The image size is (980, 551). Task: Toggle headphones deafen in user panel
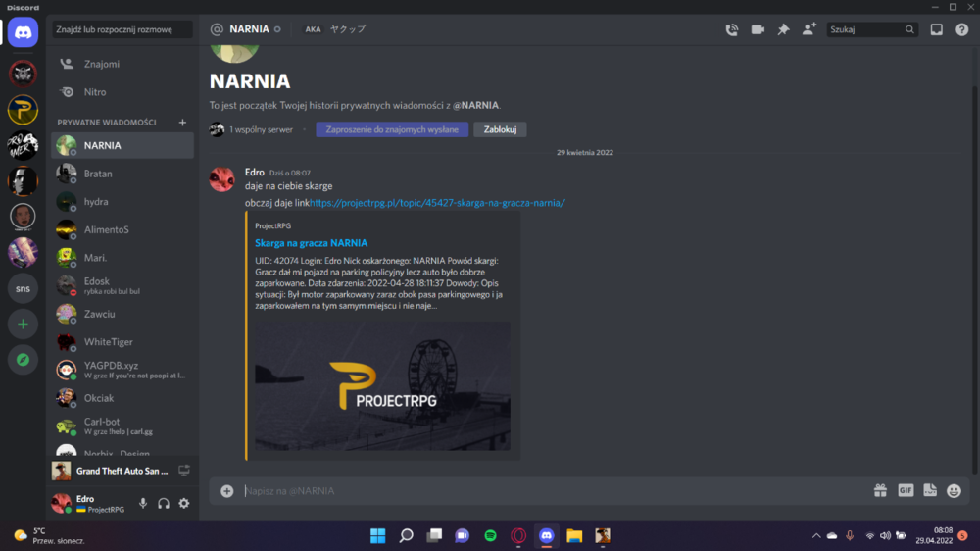tap(163, 504)
